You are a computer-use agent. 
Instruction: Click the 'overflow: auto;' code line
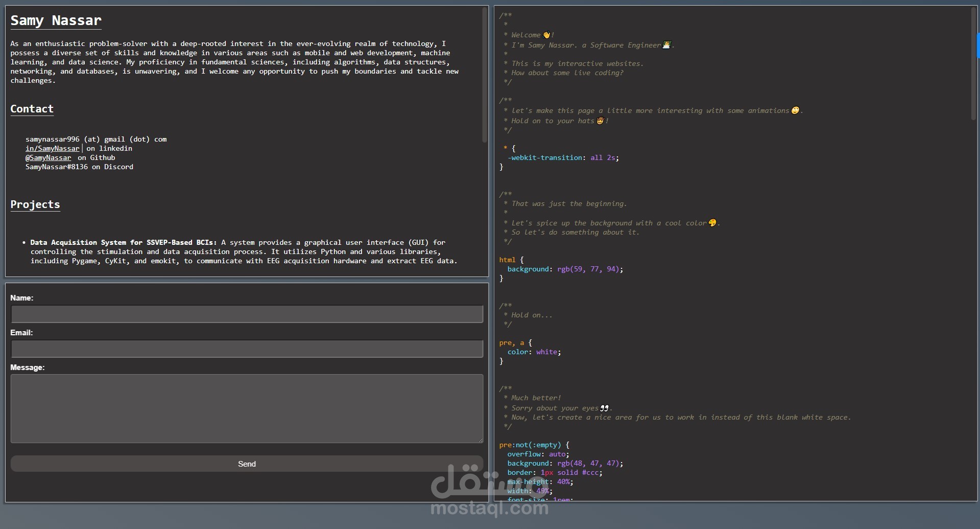click(538, 454)
